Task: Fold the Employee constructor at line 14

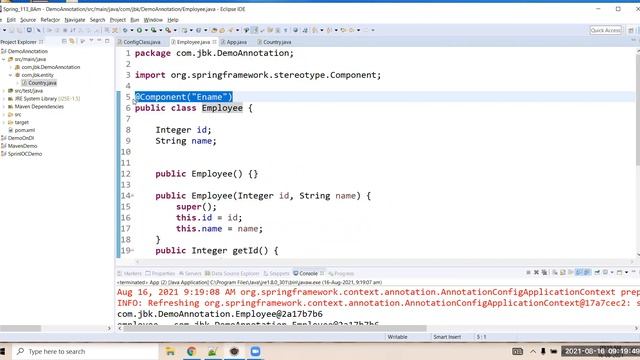Action: [132, 196]
